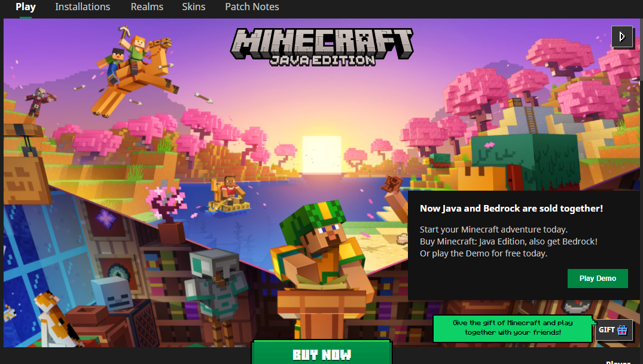
Task: Click the play arrow icon at banner corner
Action: 621,37
